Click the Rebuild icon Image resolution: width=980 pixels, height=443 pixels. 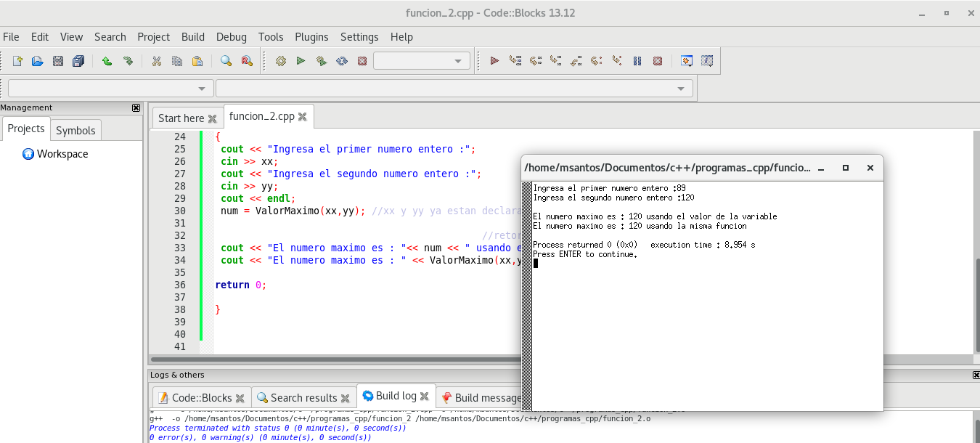coord(341,61)
